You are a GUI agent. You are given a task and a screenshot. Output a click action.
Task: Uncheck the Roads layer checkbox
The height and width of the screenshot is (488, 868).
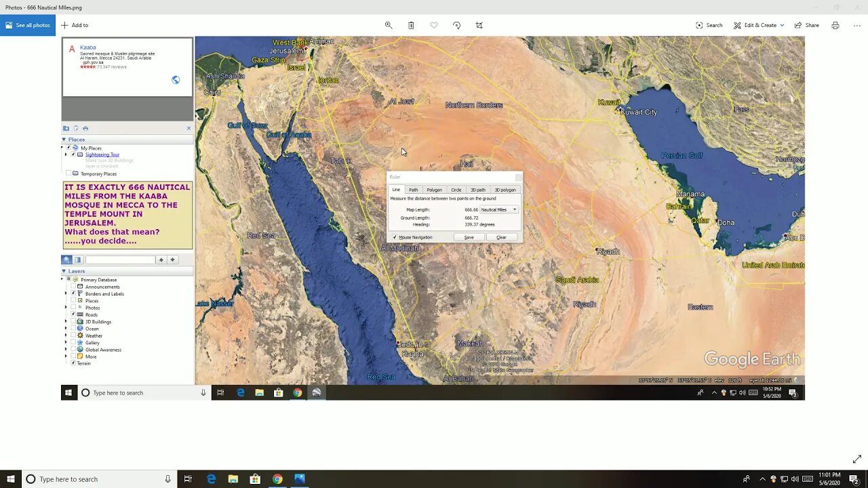tap(73, 314)
